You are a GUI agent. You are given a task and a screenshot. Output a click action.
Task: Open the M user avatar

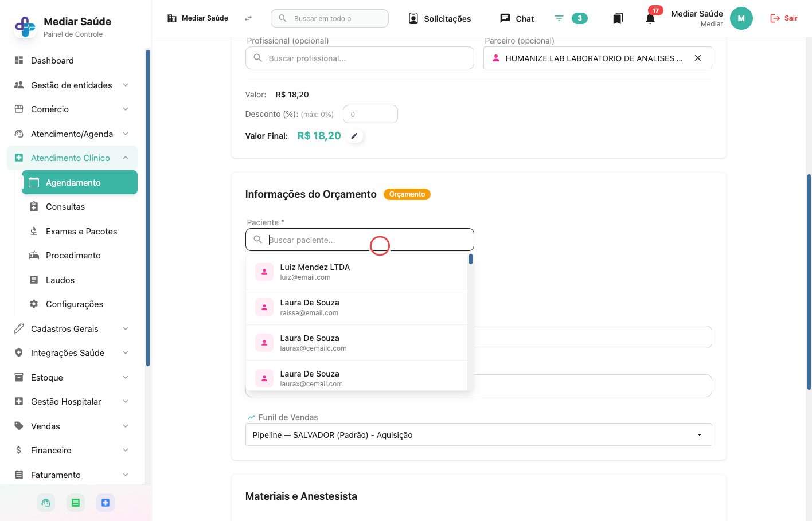[x=741, y=18]
